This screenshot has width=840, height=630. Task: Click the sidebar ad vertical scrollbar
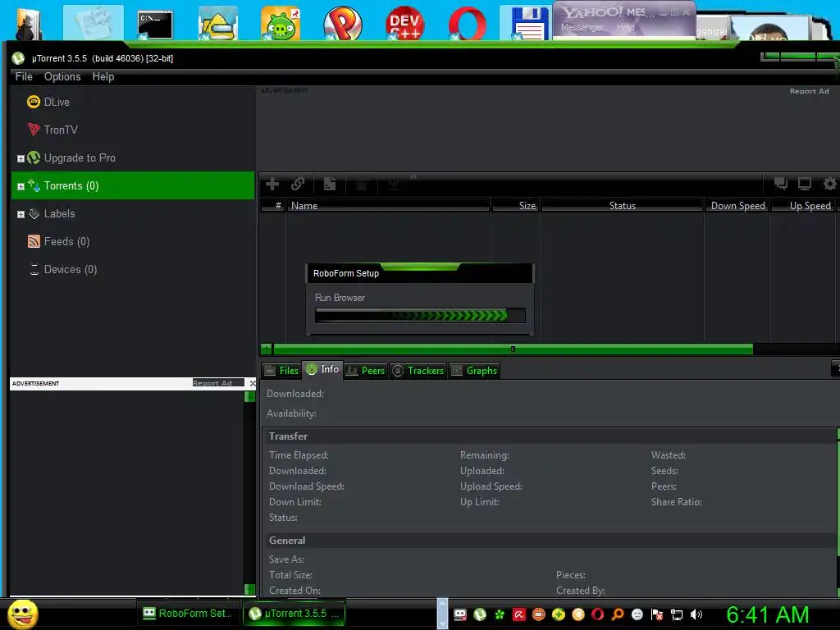[249, 493]
